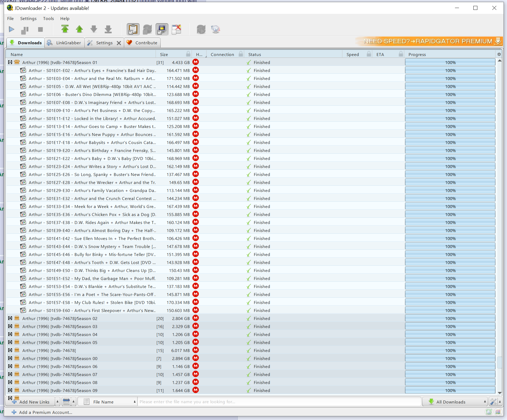The width and height of the screenshot is (507, 420).
Task: Click the folder icon of Season 07 package
Action: (17, 374)
